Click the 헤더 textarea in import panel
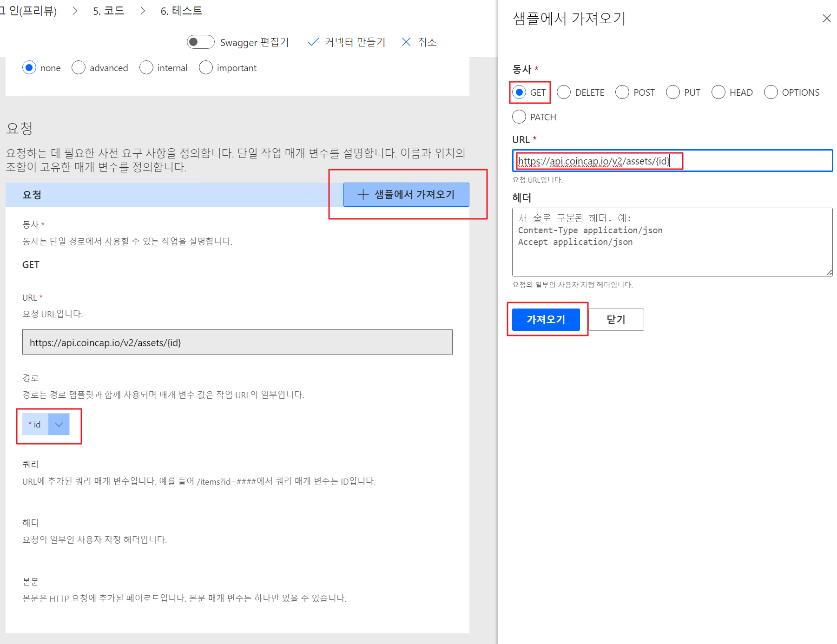The height and width of the screenshot is (644, 837). 672,242
